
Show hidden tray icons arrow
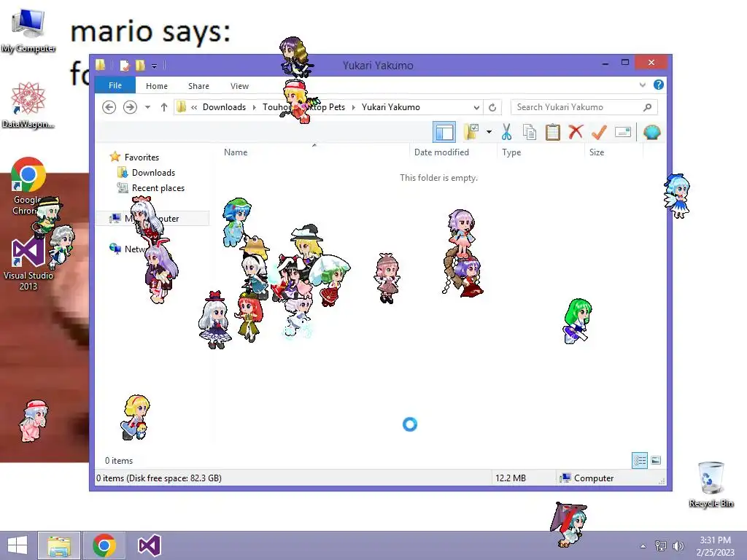click(x=643, y=546)
